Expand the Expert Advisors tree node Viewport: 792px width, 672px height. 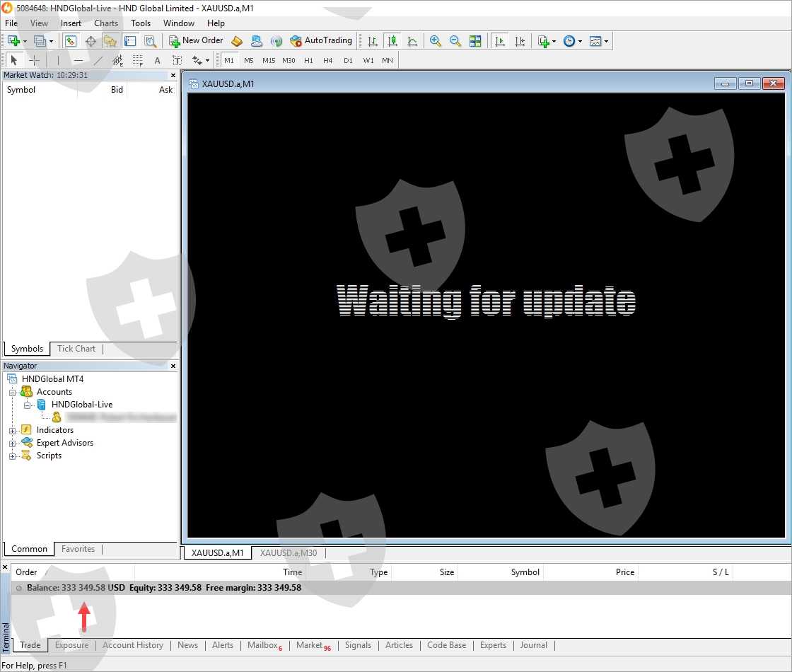pyautogui.click(x=12, y=444)
